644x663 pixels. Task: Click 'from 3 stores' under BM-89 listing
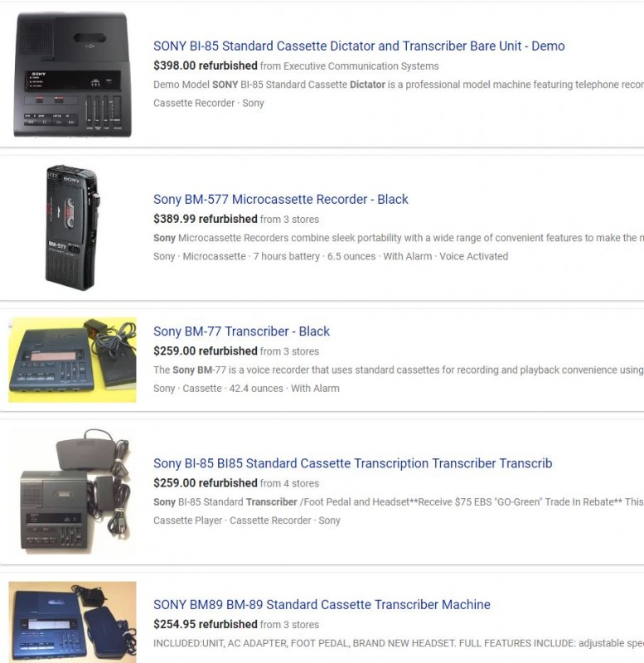tap(289, 625)
